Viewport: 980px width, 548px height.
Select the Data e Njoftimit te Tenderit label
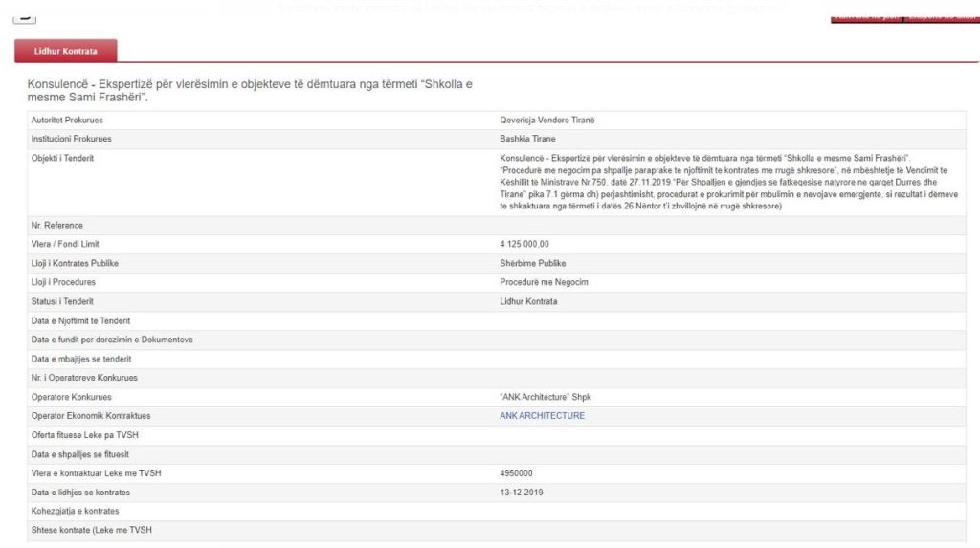pos(80,320)
